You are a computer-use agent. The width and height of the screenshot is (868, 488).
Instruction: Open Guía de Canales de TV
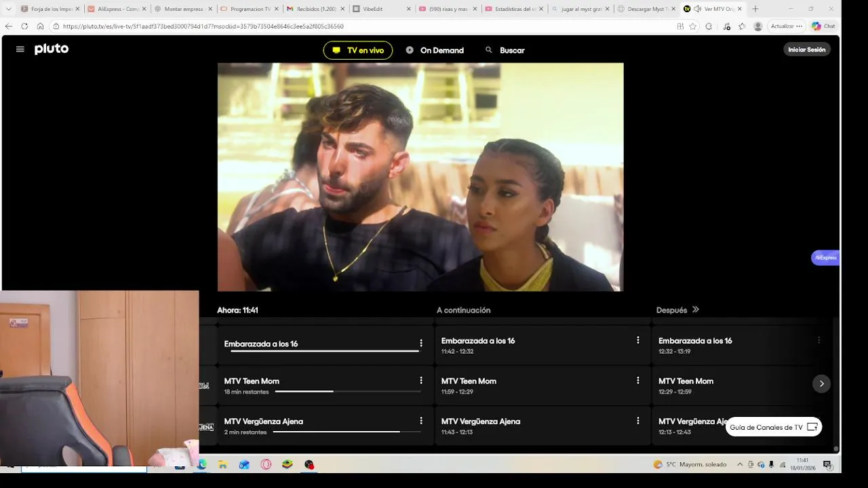[774, 427]
